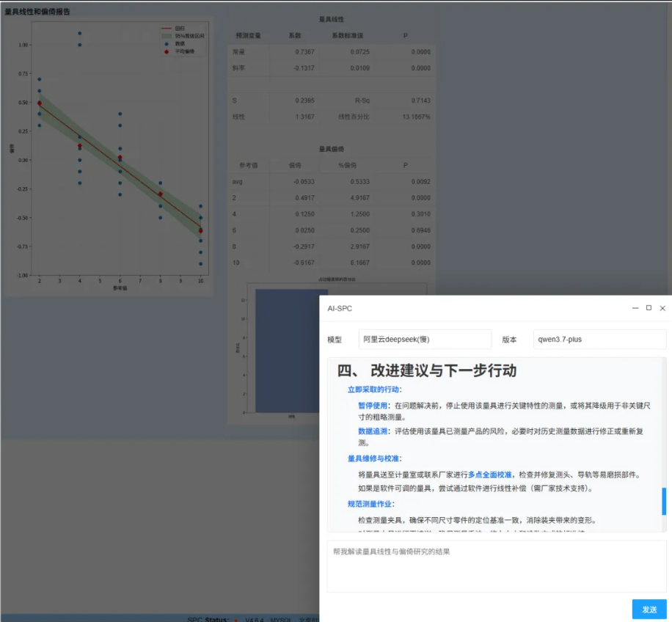Click the 四、改进建议与下一步行动 section title

coord(427,370)
